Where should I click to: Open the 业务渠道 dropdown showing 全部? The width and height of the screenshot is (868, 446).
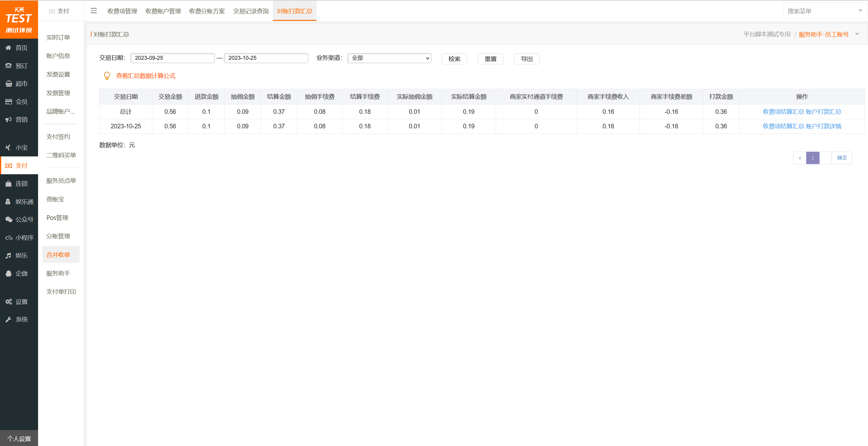(x=389, y=58)
